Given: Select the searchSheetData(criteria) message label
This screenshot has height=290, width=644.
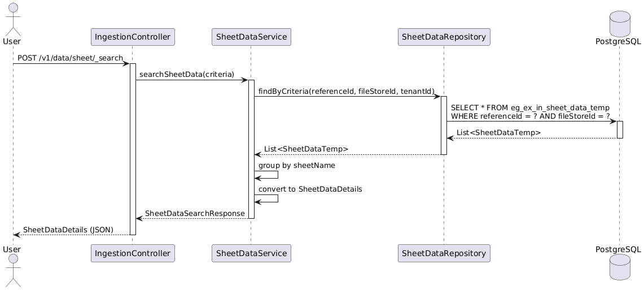Looking at the screenshot, I should (187, 75).
